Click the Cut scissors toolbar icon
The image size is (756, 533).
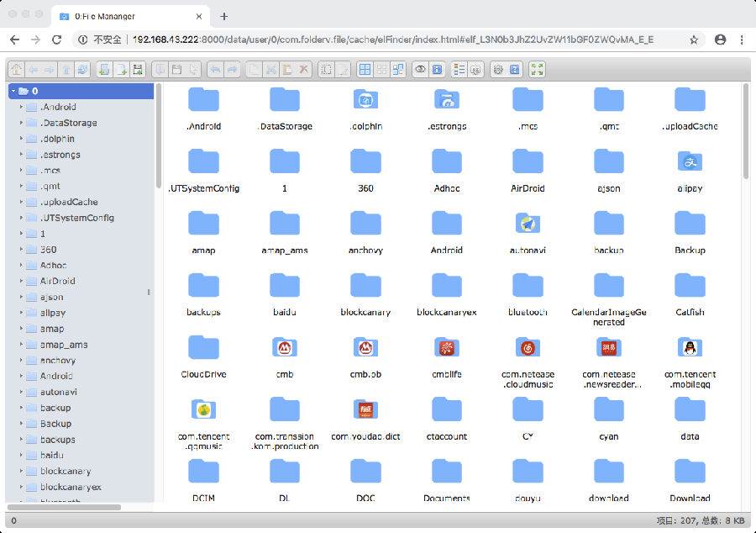click(270, 70)
